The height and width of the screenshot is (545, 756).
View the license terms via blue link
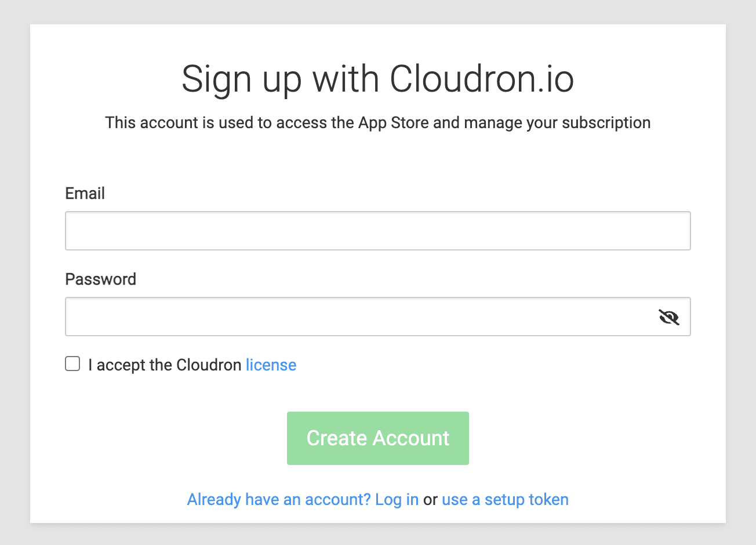(271, 365)
